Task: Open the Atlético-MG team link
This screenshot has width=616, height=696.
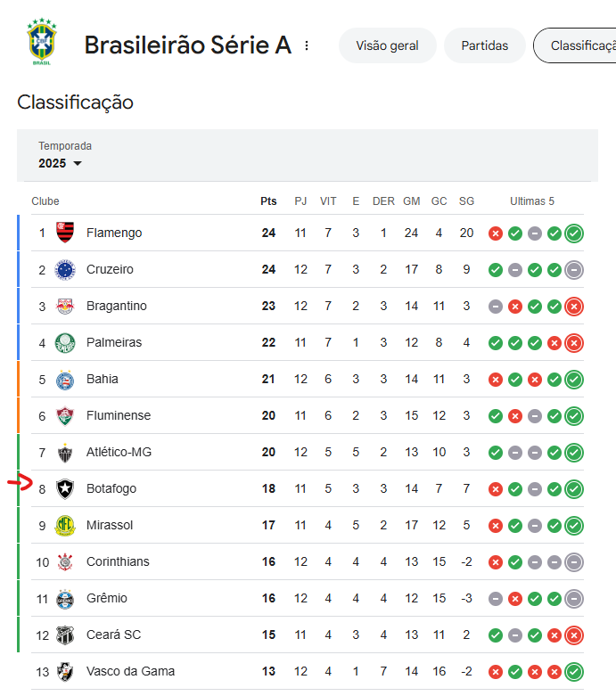Action: 119,452
